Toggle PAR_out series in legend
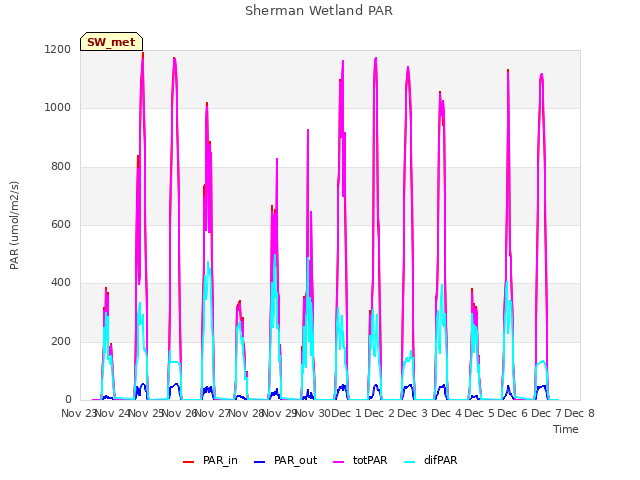 coord(285,460)
